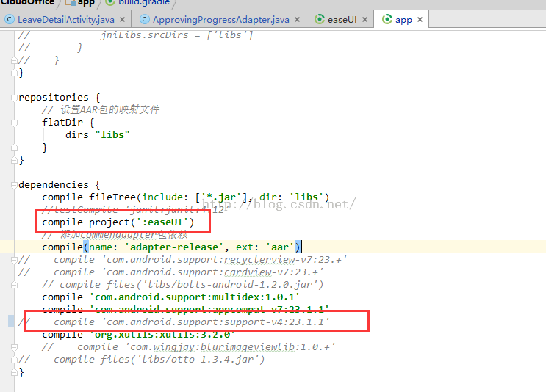The width and height of the screenshot is (546, 392).
Task: Open the easeUI gradle tab
Action: pyautogui.click(x=342, y=20)
